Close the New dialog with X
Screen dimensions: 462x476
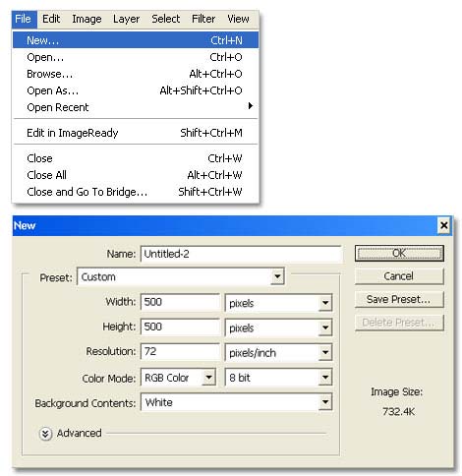pos(443,225)
